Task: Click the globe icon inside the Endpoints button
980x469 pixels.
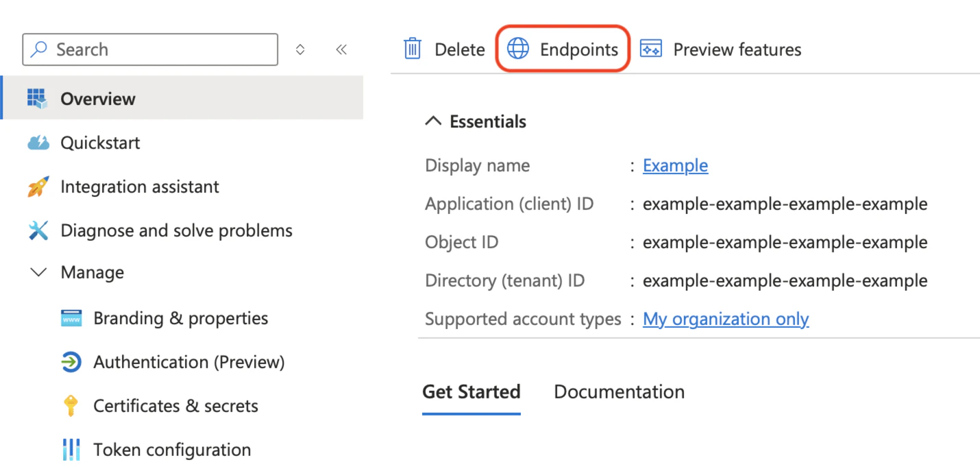Action: point(517,48)
